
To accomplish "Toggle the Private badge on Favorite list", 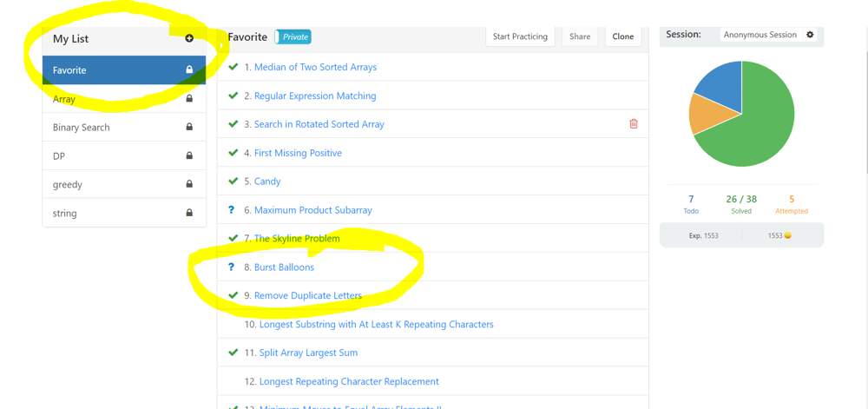I will pos(293,37).
